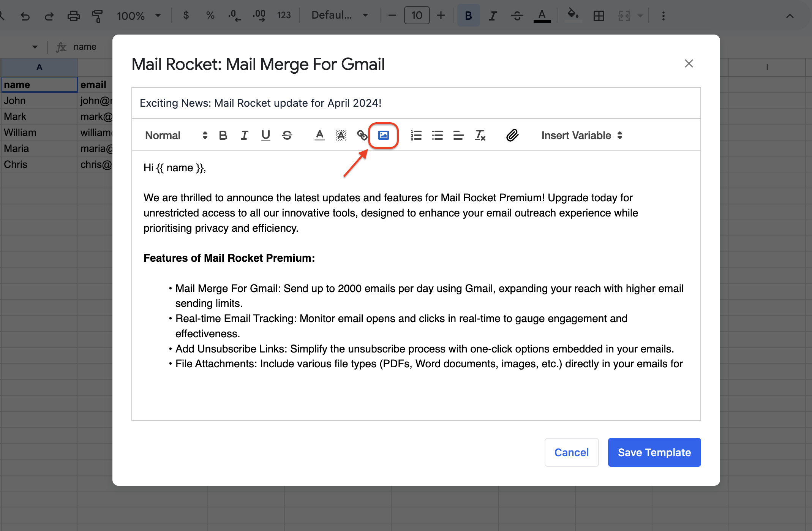Open the editor text color picker
The height and width of the screenshot is (531, 812).
click(319, 135)
